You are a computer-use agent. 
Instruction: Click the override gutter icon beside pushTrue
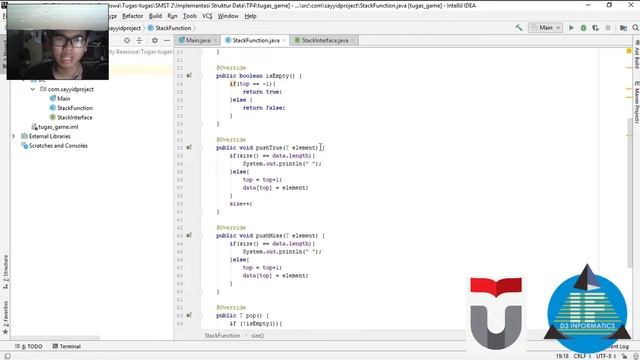pos(189,147)
